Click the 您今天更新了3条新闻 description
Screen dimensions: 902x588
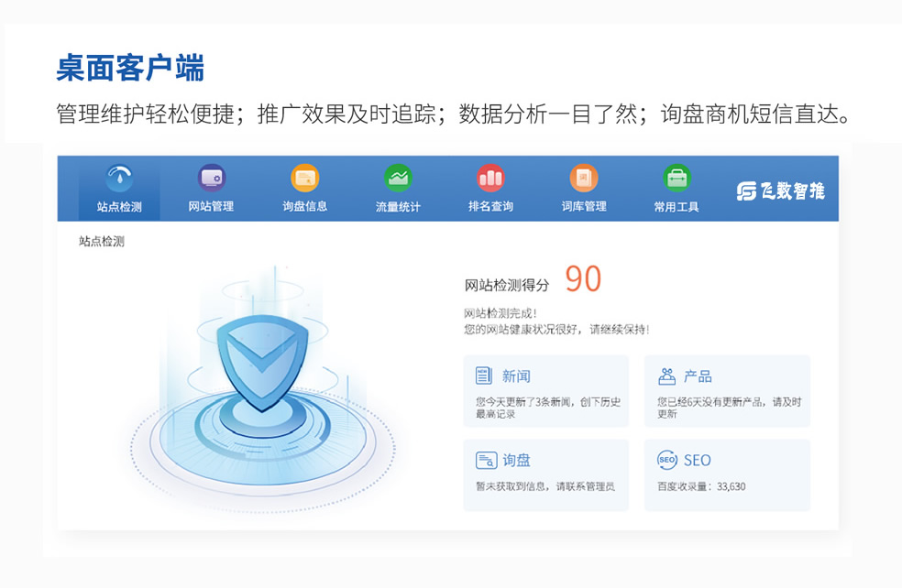click(548, 408)
